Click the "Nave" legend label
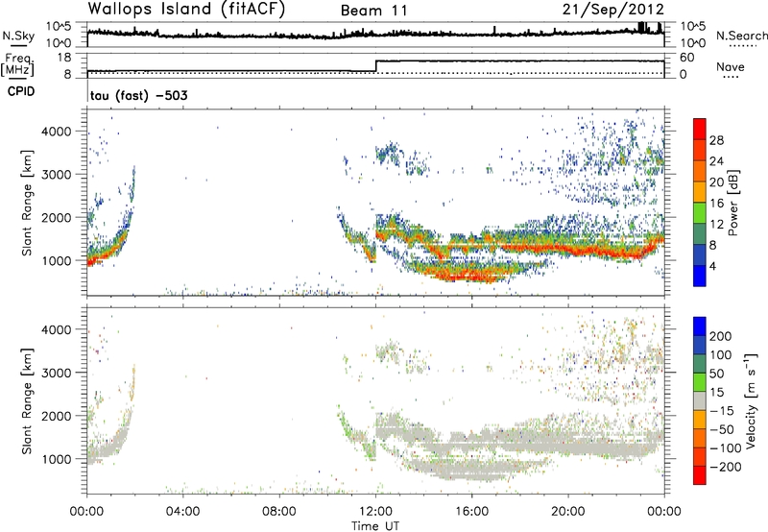The width and height of the screenshot is (768, 532). click(x=731, y=66)
